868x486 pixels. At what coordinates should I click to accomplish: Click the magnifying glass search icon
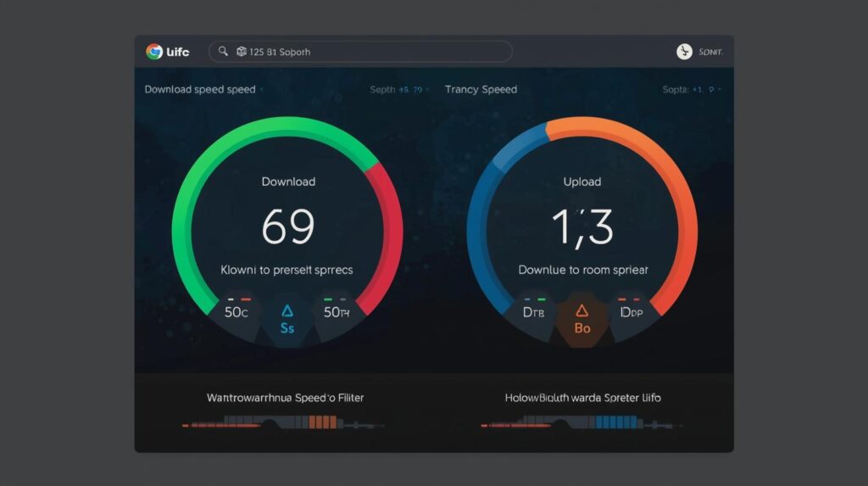(x=224, y=52)
